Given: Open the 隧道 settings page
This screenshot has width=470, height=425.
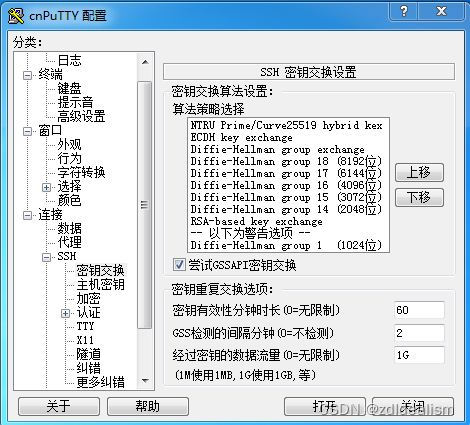Looking at the screenshot, I should point(88,354).
